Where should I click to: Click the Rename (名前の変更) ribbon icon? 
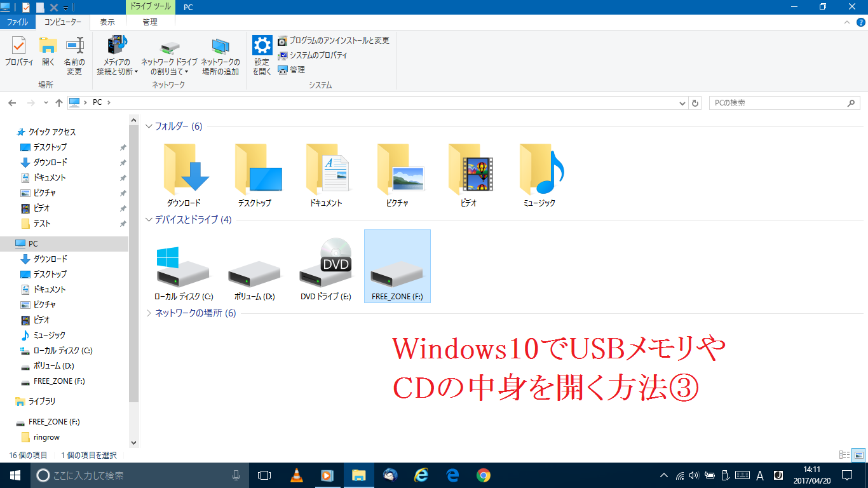point(74,56)
